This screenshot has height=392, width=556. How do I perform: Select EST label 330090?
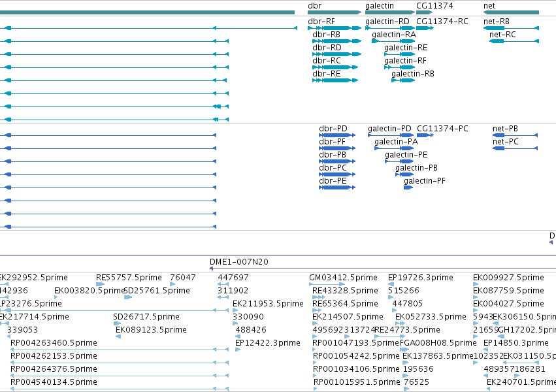[248, 317]
